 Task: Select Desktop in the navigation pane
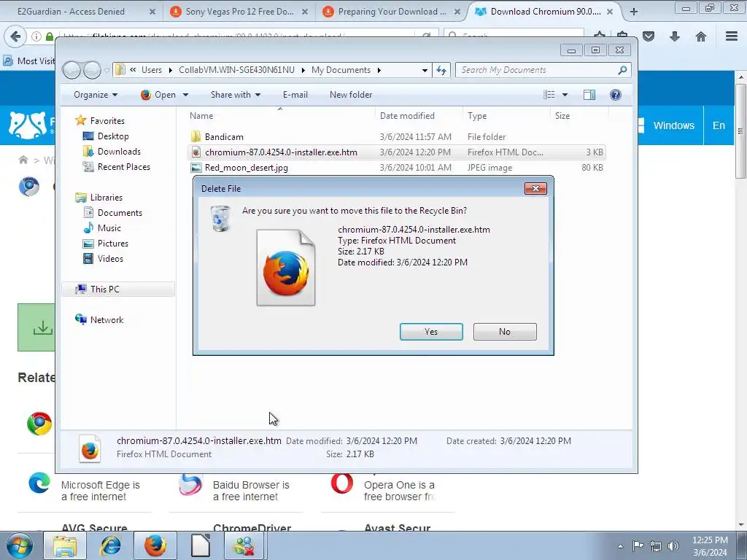[113, 136]
